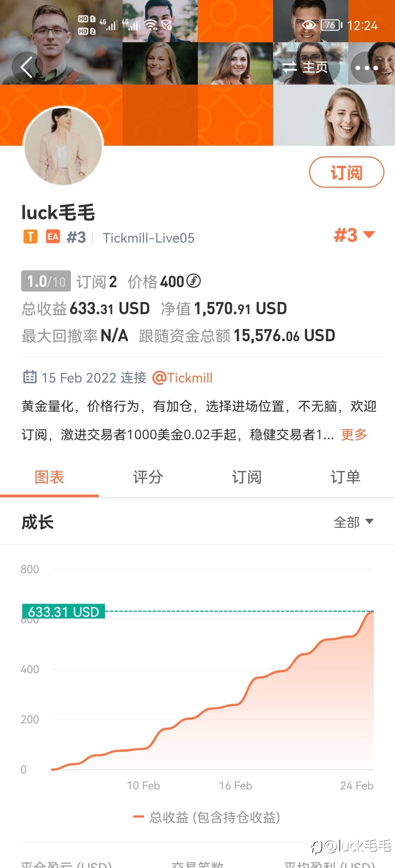
Task: Switch to the 评分 tab
Action: coord(148,477)
